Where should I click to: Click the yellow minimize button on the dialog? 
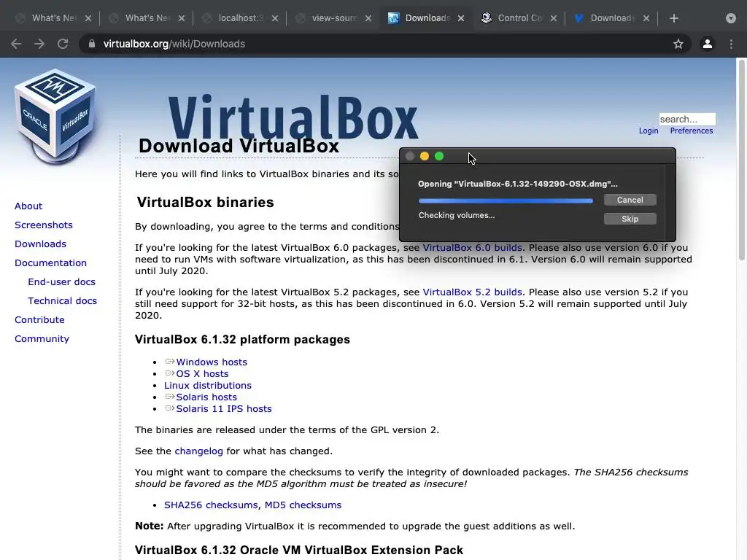click(425, 156)
